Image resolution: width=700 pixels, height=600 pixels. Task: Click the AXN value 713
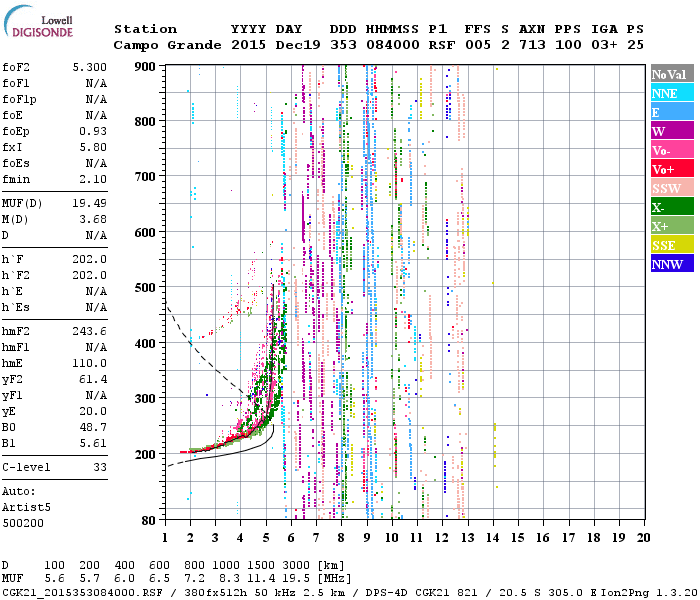click(532, 45)
